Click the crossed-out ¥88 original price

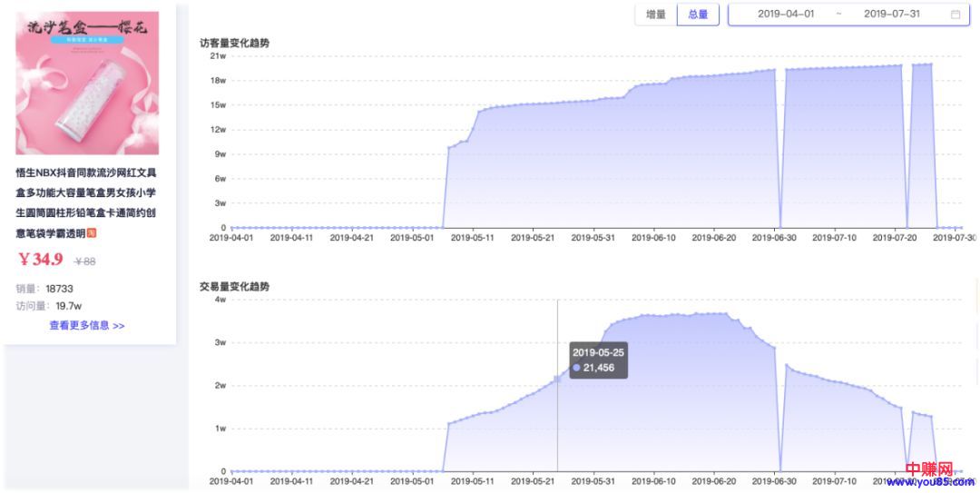84,261
